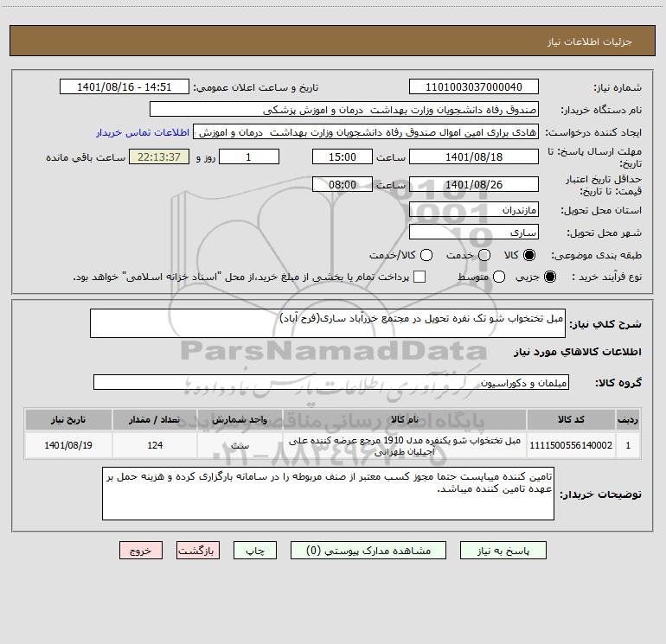Click the delivery province field مازندران

(x=474, y=209)
